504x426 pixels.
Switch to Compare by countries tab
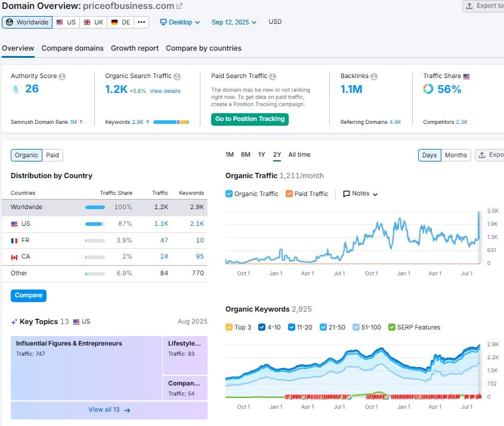tap(203, 48)
